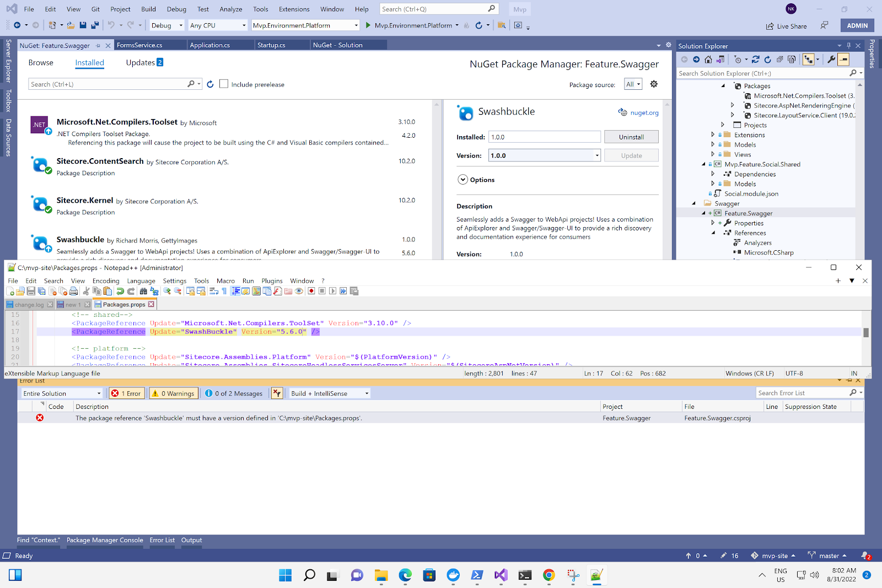
Task: Click Uninstall button for Swashbuckle
Action: pos(631,137)
